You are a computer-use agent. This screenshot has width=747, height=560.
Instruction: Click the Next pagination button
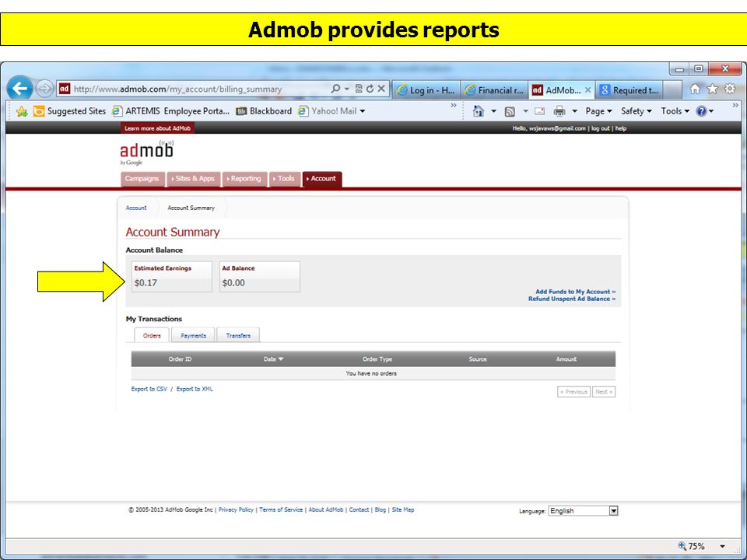click(x=604, y=392)
